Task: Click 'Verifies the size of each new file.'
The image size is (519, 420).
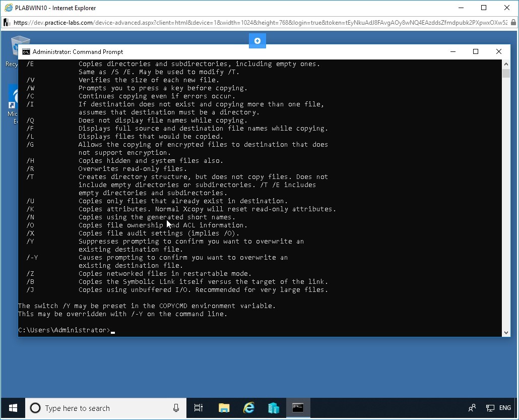Action: point(149,80)
